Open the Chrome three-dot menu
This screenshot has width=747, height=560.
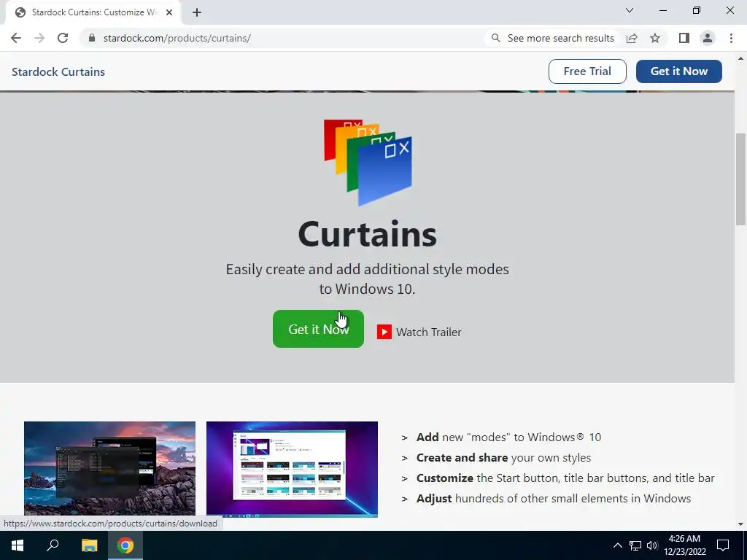pyautogui.click(x=731, y=38)
